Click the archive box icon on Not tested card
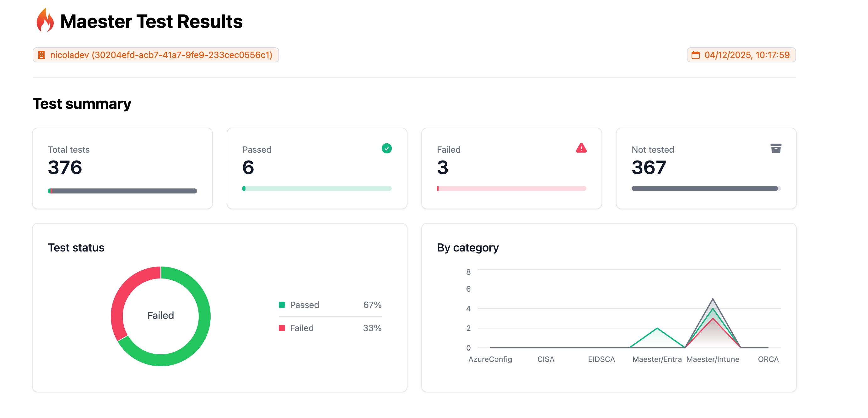Image resolution: width=868 pixels, height=418 pixels. tap(776, 148)
